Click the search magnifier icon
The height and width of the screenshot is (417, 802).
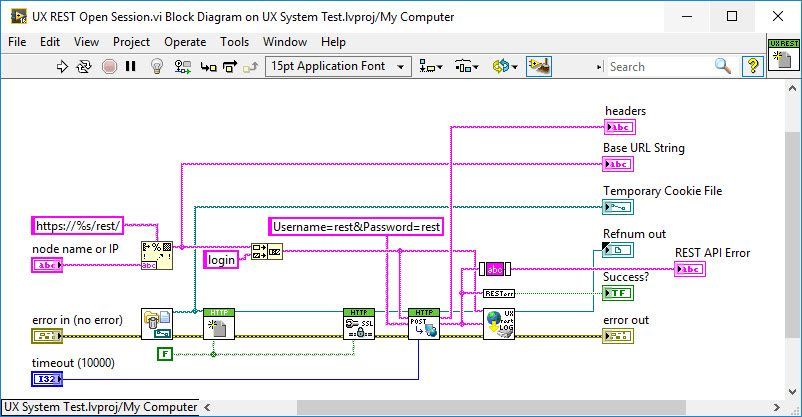723,66
